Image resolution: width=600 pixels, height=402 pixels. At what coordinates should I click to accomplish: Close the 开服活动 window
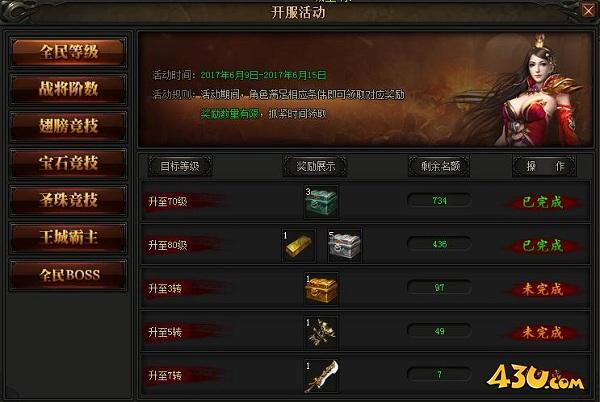pyautogui.click(x=588, y=10)
